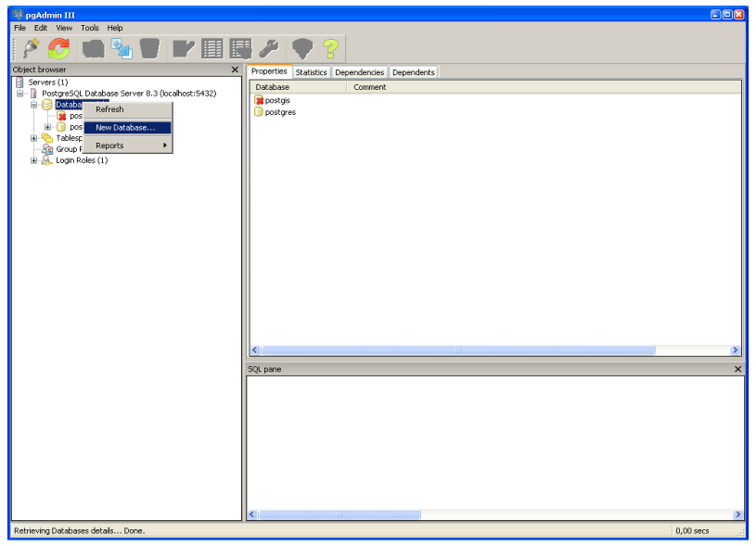Click the '0,00 secs' status bar entry
The height and width of the screenshot is (546, 756).
coord(692,530)
